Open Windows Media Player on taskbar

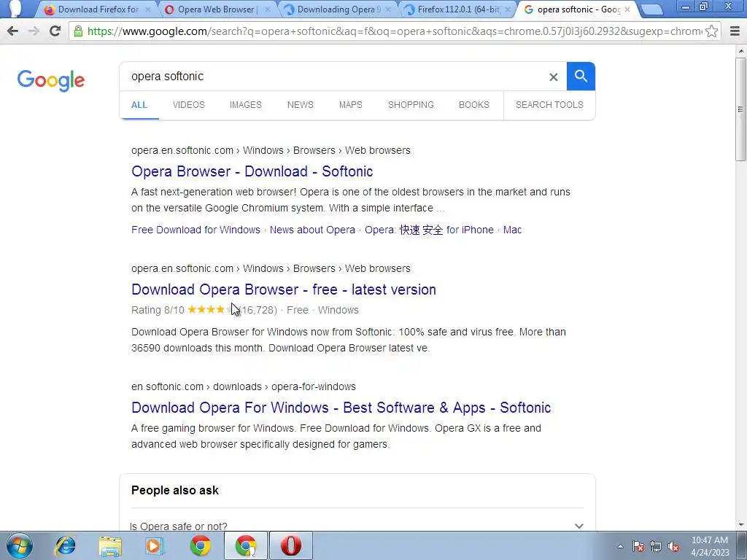point(154,545)
